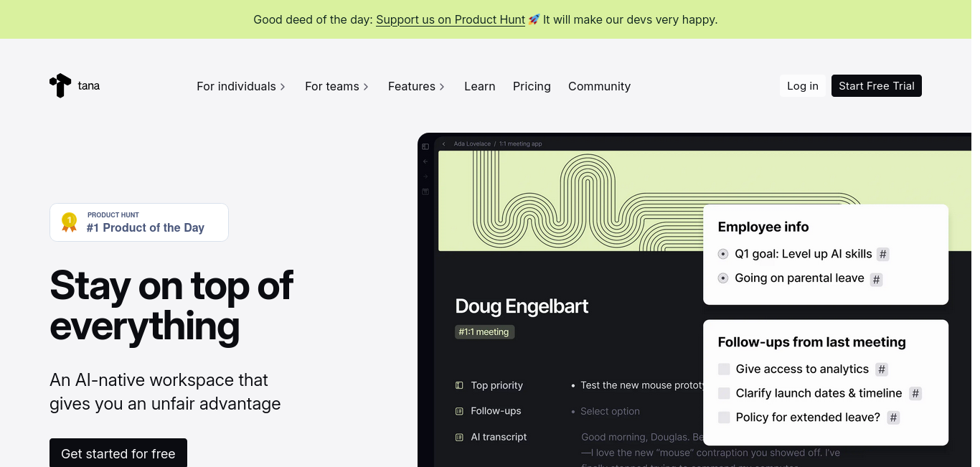Tick the Policy for extended leave checkbox

tap(724, 418)
